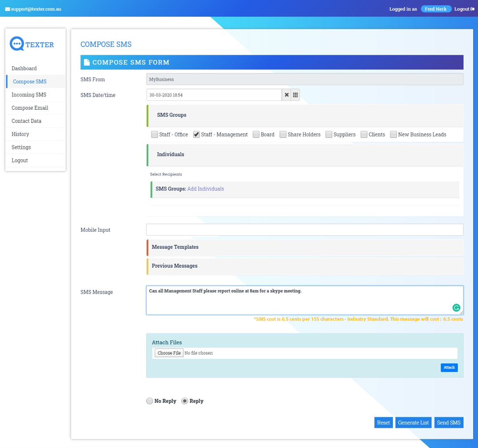Image resolution: width=478 pixels, height=448 pixels.
Task: Click the SMS cost notice text
Action: coord(358,319)
